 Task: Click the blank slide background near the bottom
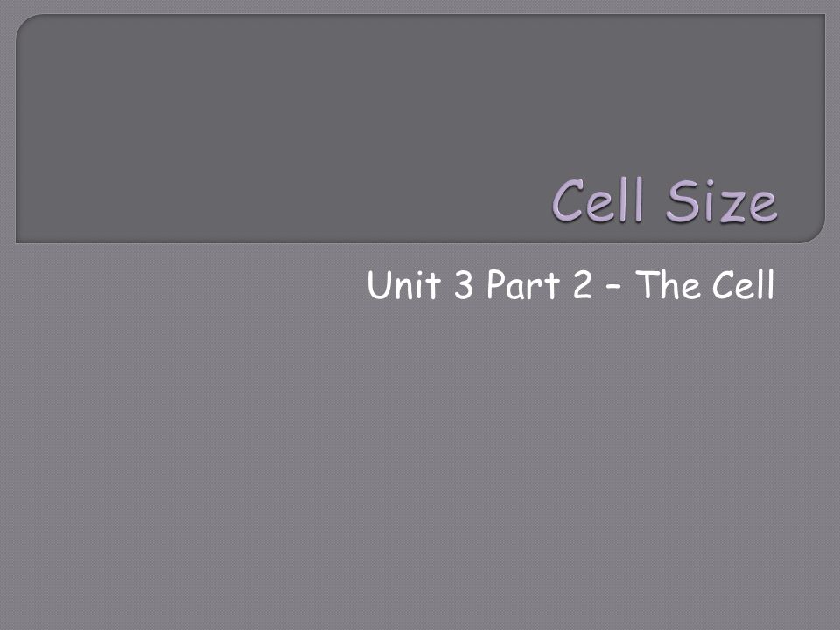(418, 589)
